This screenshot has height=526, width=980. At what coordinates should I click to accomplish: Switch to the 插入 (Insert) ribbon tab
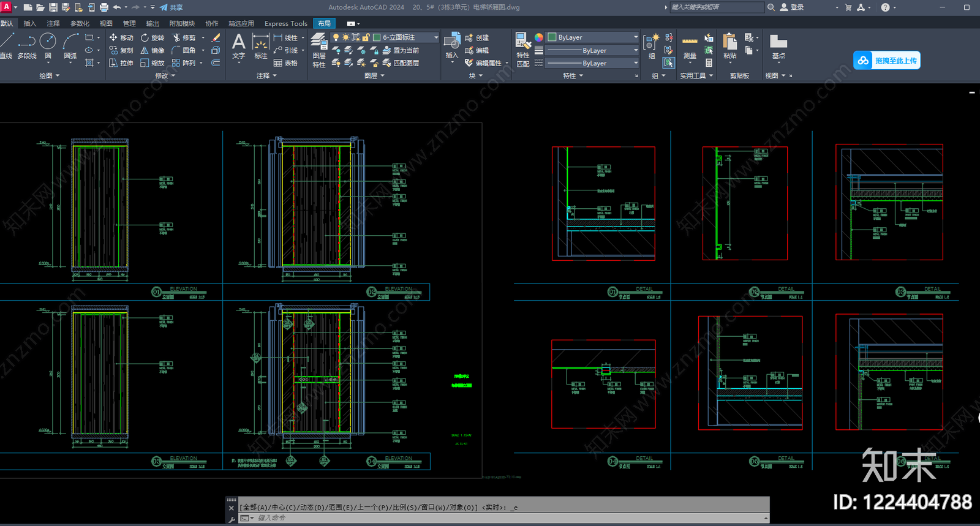click(x=29, y=23)
